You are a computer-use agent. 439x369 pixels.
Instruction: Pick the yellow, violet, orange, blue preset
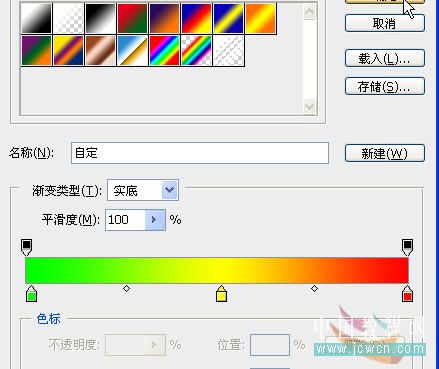pos(68,51)
